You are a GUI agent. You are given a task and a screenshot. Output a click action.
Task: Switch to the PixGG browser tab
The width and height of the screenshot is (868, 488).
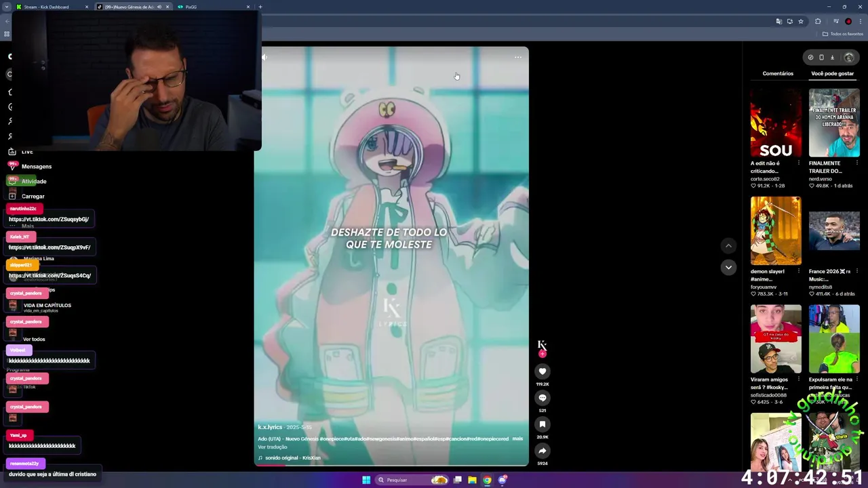coord(213,7)
